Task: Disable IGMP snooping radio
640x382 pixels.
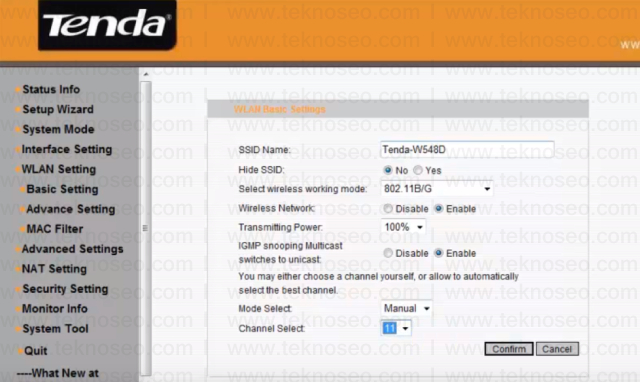Action: (388, 253)
